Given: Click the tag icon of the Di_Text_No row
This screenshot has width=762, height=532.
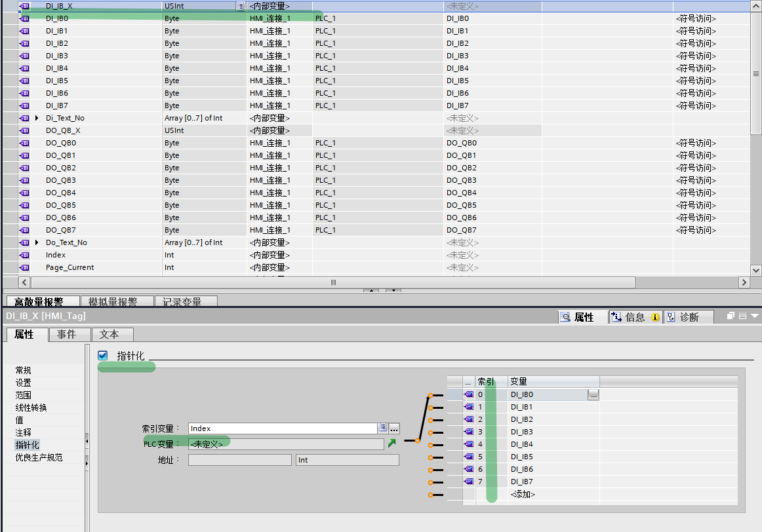Looking at the screenshot, I should (x=24, y=118).
